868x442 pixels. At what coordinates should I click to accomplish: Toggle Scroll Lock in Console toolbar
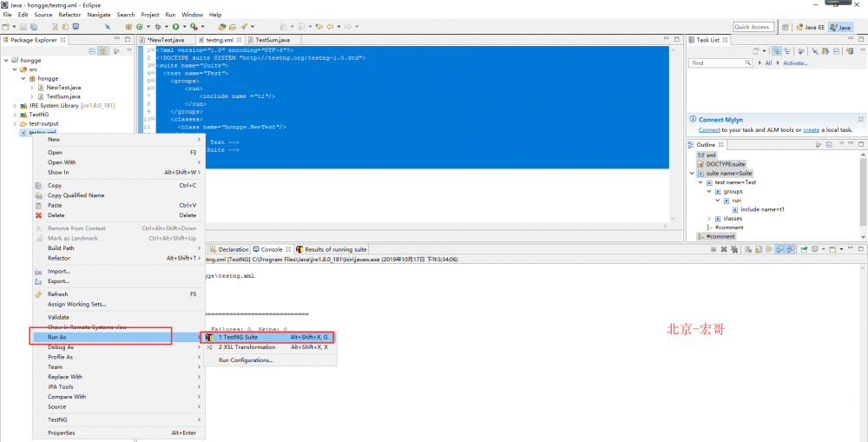(759, 249)
